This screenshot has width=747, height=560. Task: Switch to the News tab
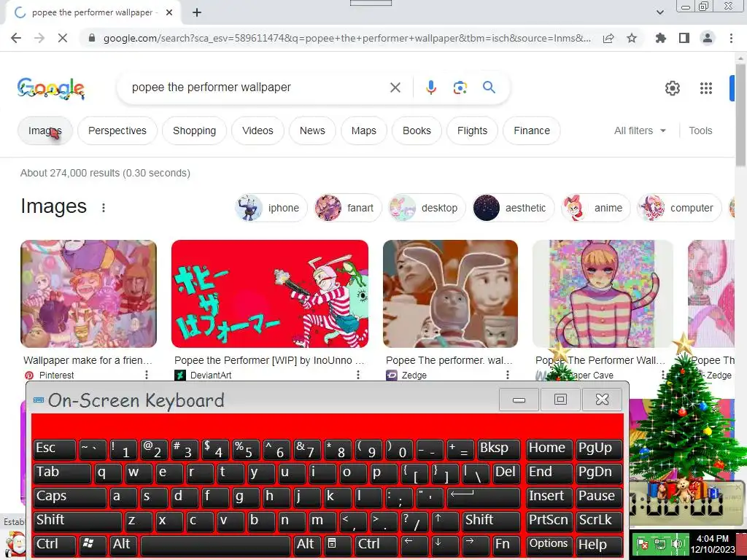coord(312,131)
